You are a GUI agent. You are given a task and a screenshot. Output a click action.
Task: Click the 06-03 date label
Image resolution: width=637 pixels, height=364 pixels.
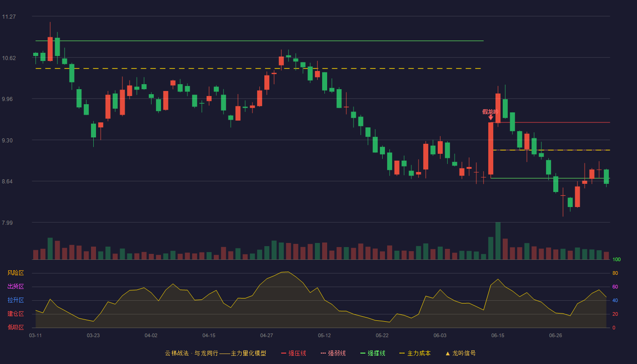point(440,335)
